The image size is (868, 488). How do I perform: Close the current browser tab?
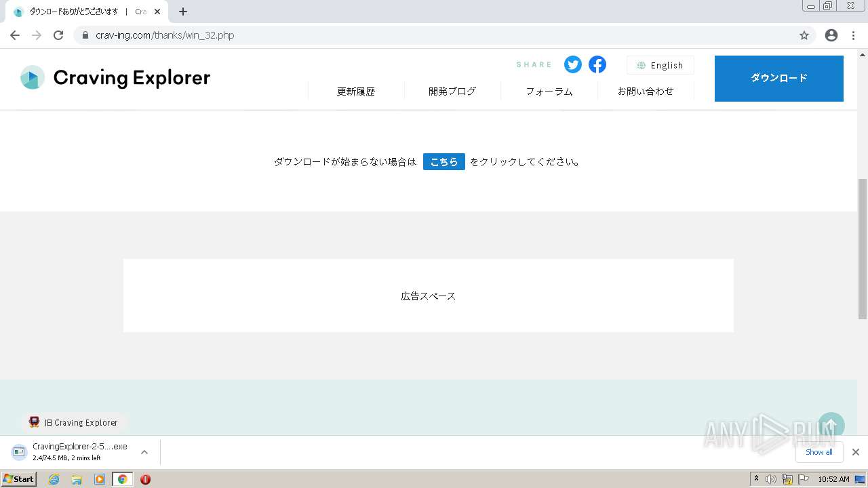[157, 12]
